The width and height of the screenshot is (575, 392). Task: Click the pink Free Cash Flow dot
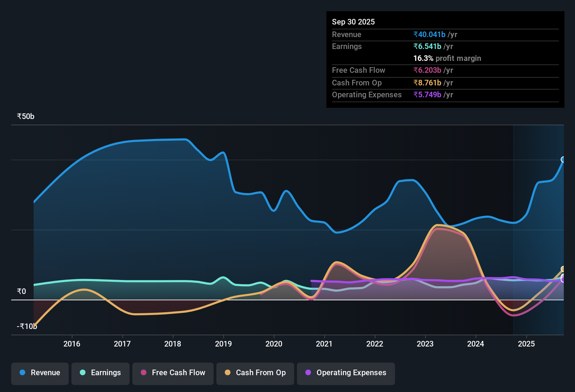(x=144, y=372)
